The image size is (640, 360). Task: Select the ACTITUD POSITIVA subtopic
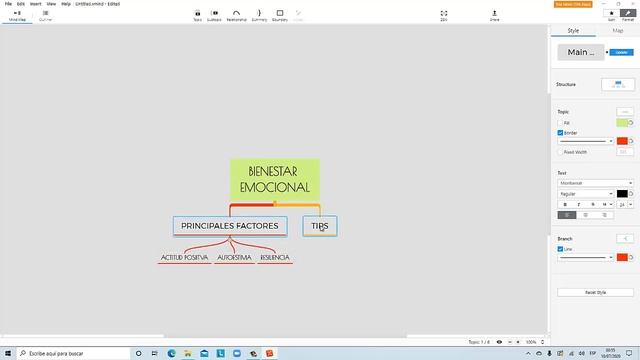tap(184, 258)
